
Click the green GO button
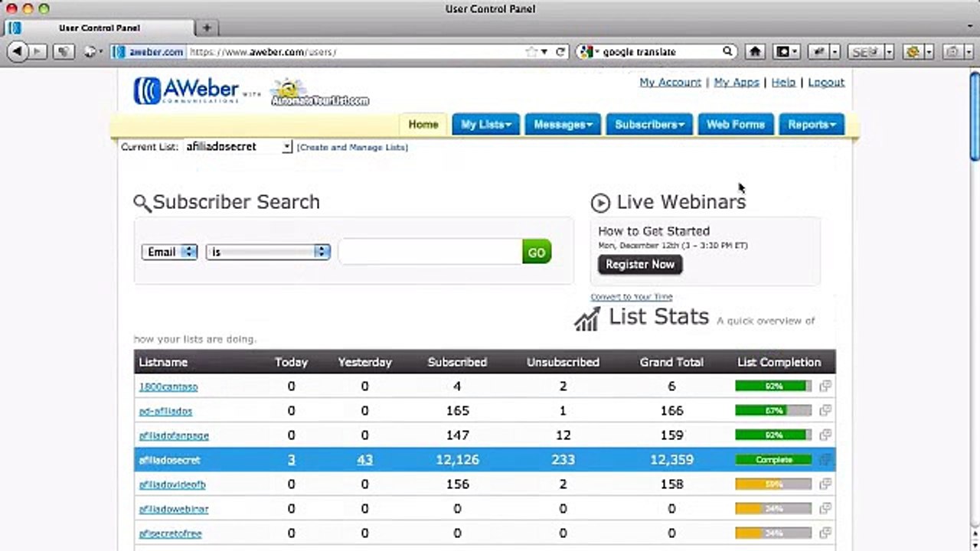[537, 252]
